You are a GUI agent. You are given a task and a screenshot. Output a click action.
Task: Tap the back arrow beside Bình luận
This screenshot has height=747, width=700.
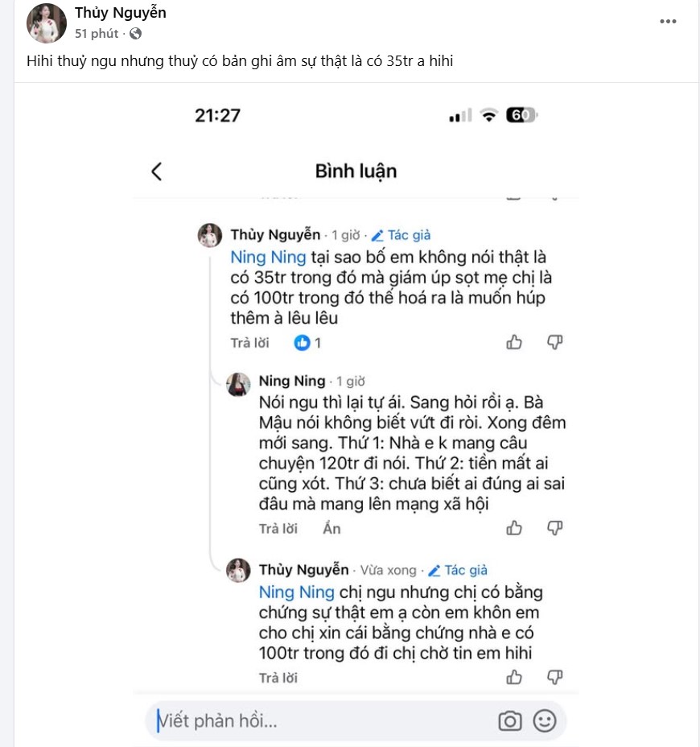tap(157, 171)
